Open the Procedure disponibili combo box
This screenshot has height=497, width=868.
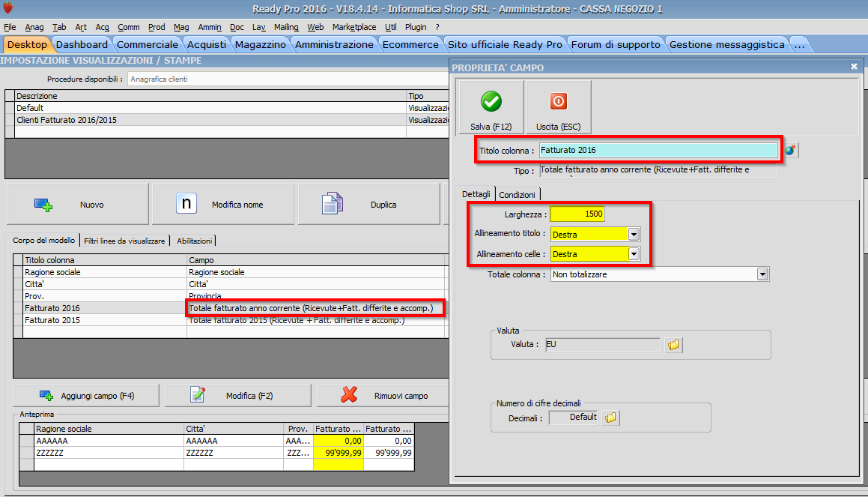coord(288,79)
